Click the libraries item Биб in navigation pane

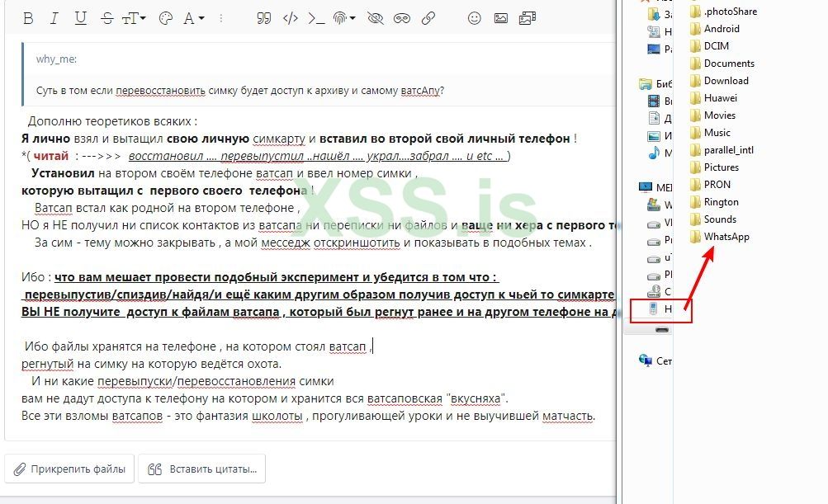pos(655,84)
